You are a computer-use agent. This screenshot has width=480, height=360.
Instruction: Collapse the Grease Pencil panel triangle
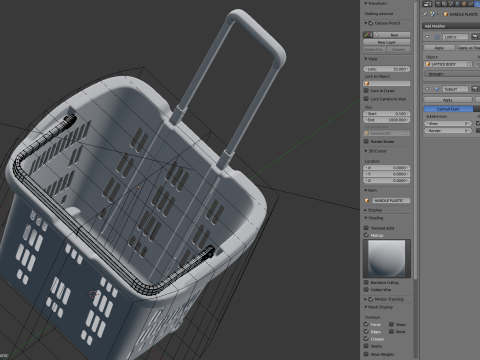tap(366, 23)
